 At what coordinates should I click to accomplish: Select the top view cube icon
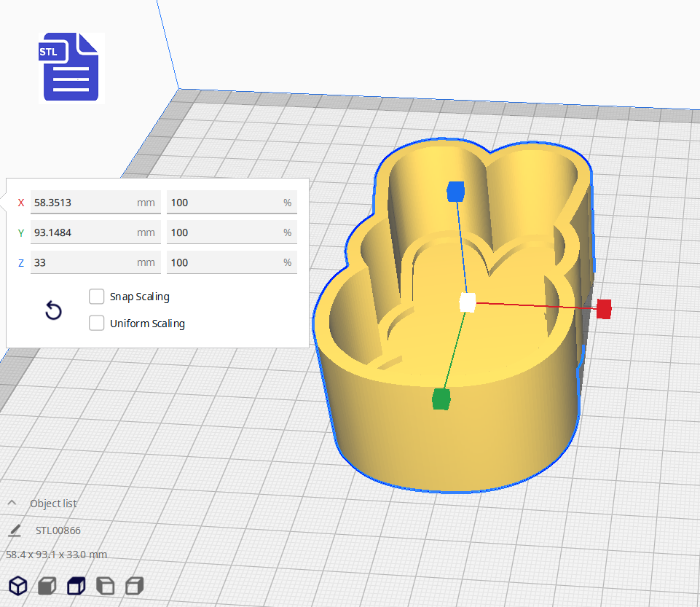click(76, 585)
